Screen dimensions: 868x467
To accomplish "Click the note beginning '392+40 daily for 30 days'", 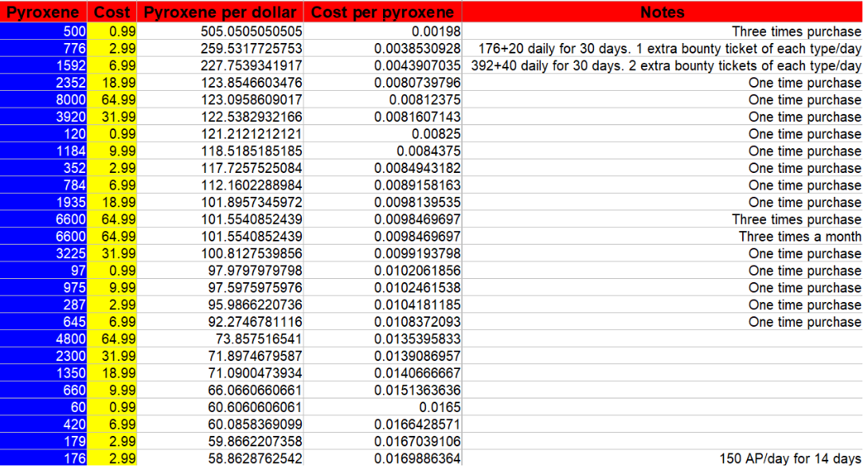I will tap(666, 66).
